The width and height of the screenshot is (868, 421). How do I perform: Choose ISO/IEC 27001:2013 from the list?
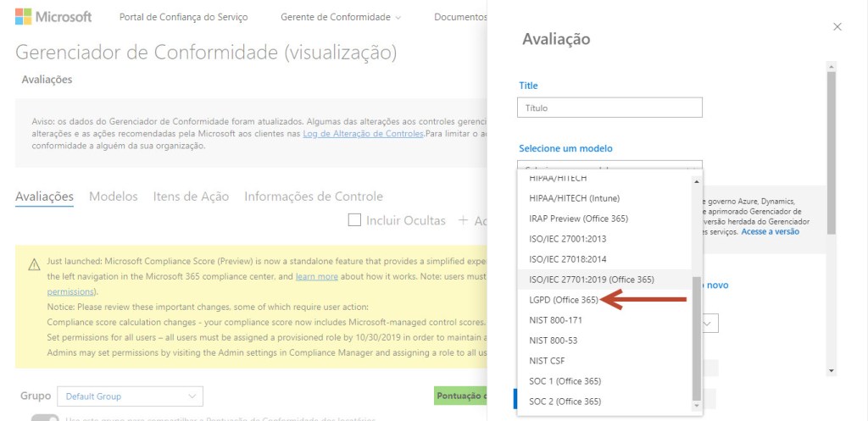567,238
